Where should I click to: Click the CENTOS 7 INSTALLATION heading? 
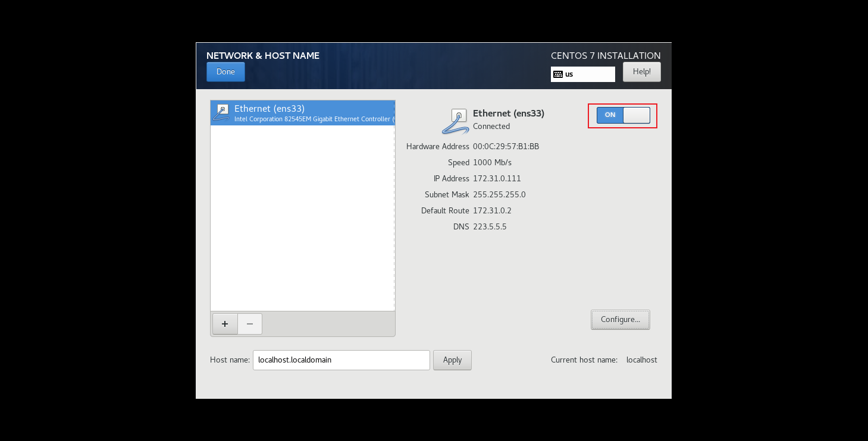click(x=606, y=56)
